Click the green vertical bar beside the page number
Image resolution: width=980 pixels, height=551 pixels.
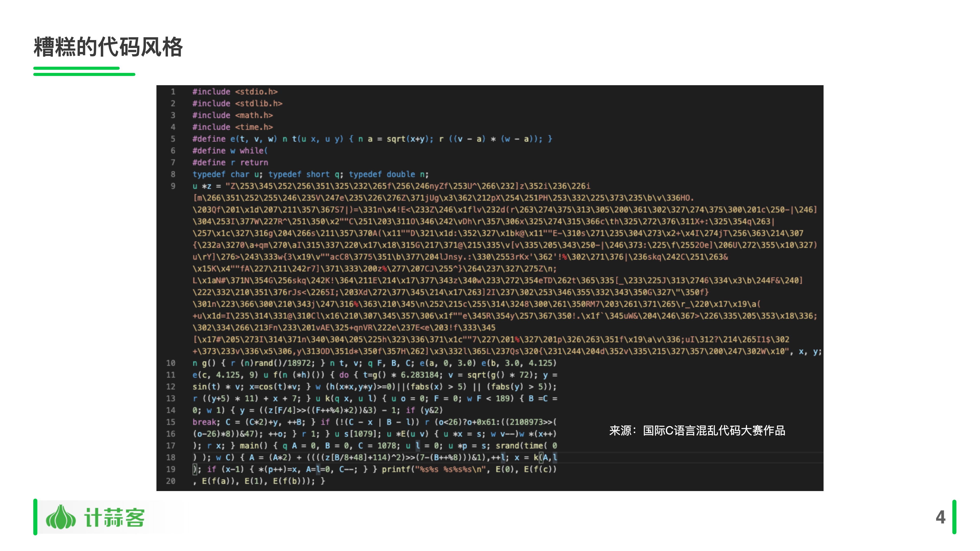[x=954, y=517]
